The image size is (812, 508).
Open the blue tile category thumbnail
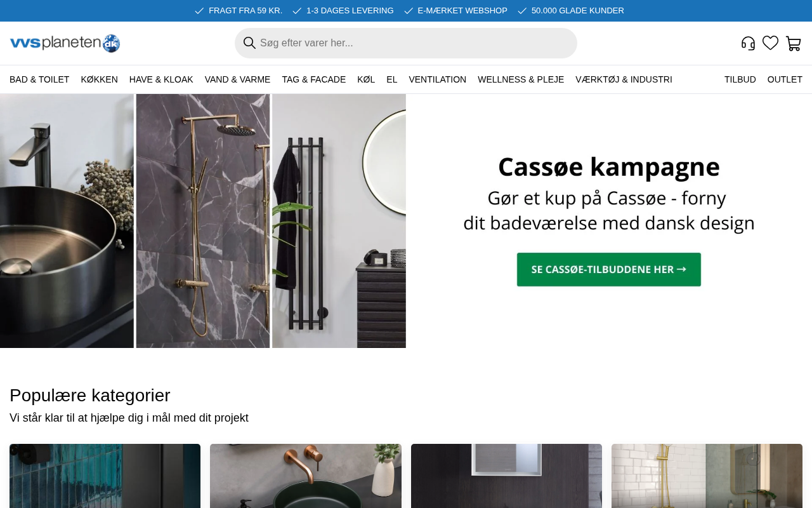(105, 476)
